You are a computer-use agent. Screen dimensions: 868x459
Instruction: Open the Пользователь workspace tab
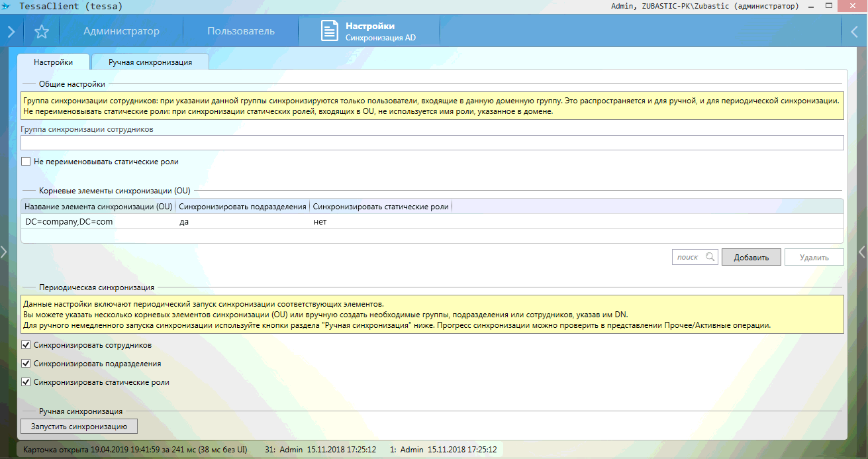point(240,31)
